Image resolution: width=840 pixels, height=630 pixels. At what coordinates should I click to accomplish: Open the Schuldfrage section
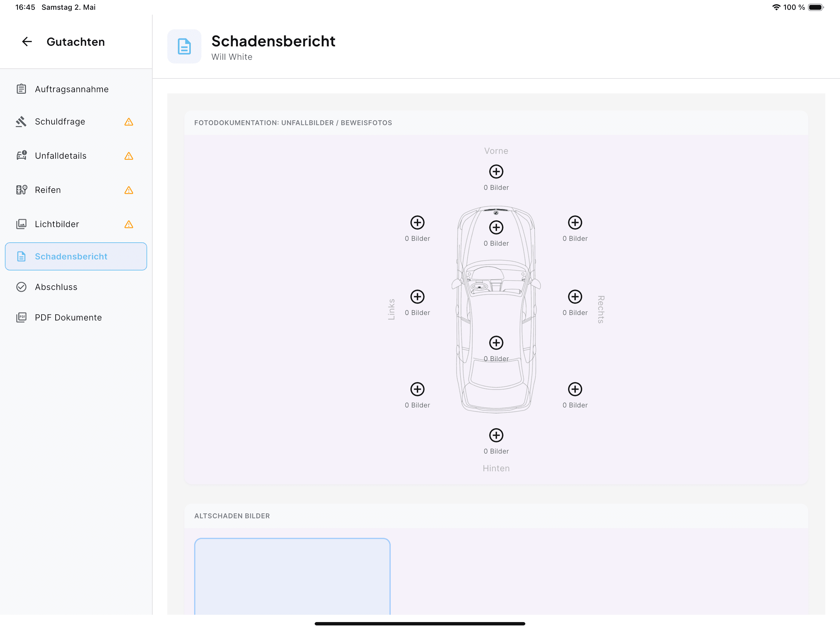76,121
